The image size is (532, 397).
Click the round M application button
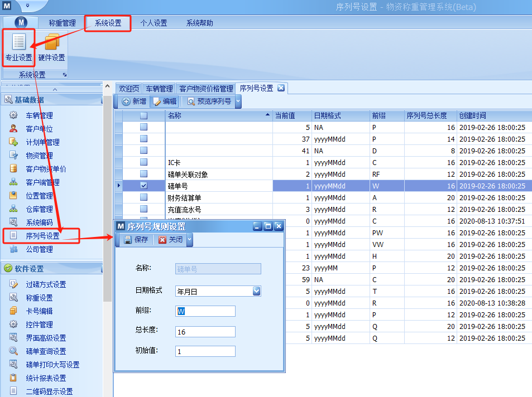tap(21, 23)
